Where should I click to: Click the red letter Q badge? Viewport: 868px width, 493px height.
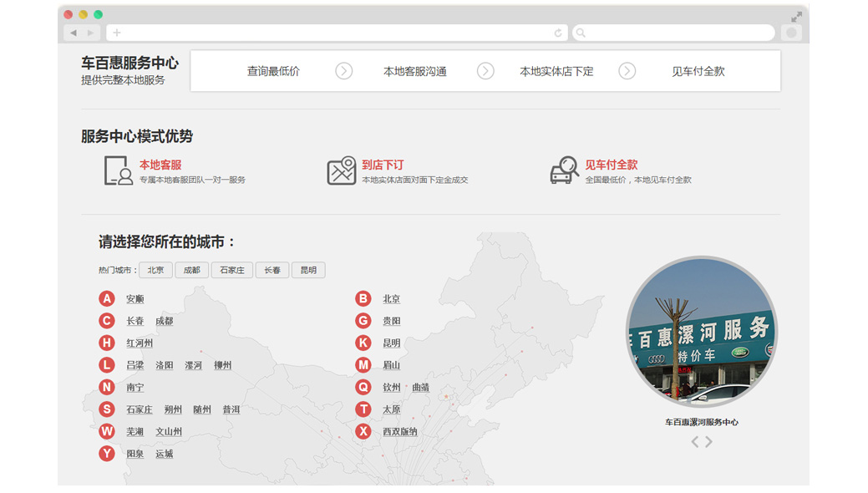pyautogui.click(x=363, y=387)
